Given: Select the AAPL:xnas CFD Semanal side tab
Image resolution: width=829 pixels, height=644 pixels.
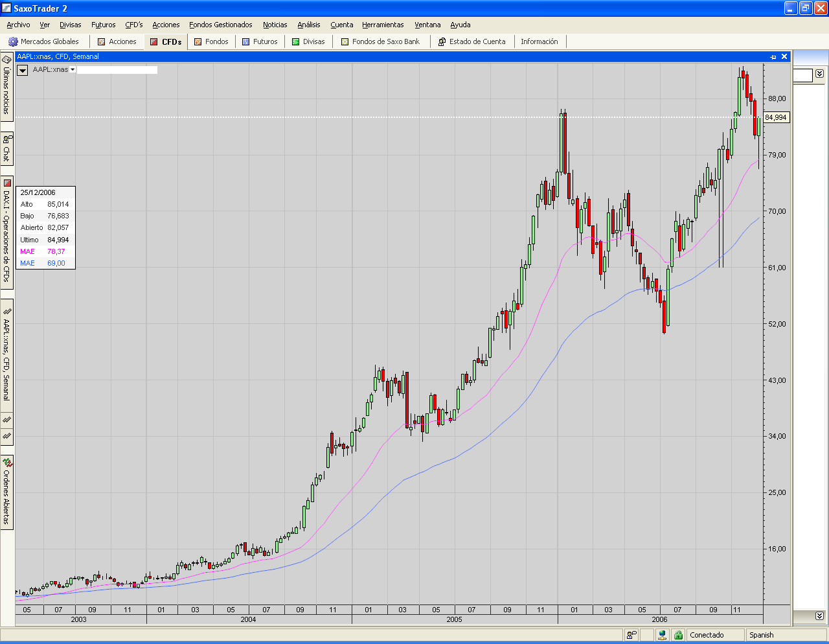Looking at the screenshot, I should (x=6, y=354).
